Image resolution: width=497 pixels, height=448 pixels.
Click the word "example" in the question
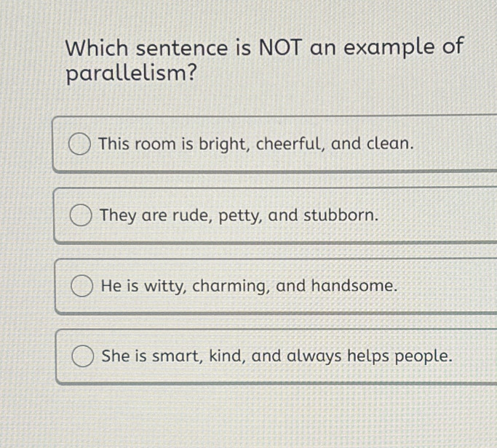pos(391,49)
